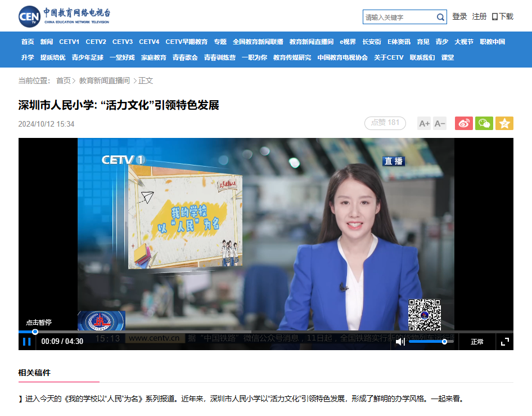
Task: Adjust the video volume slider
Action: click(x=431, y=342)
